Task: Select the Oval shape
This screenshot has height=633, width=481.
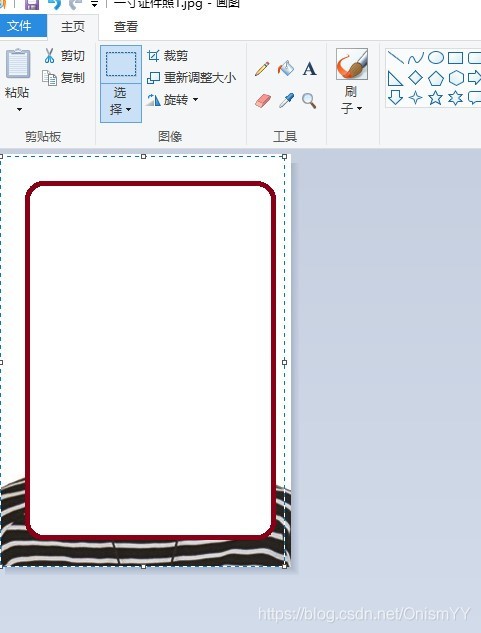Action: [436, 58]
